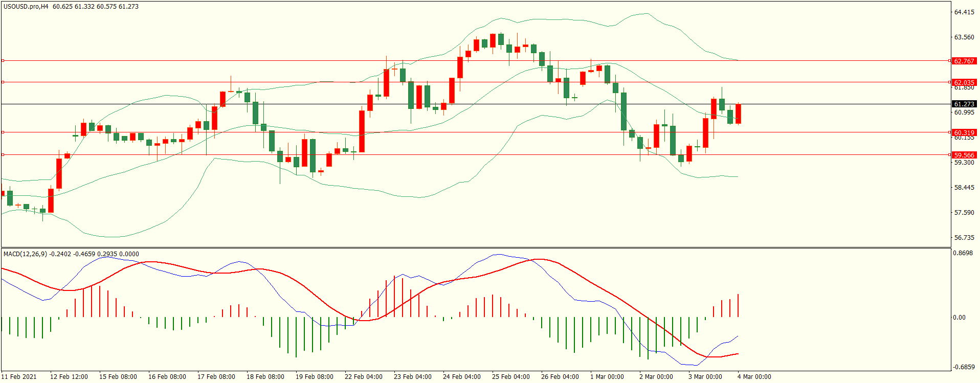
Task: Select the 62.767 red price level tag
Action: coord(964,61)
